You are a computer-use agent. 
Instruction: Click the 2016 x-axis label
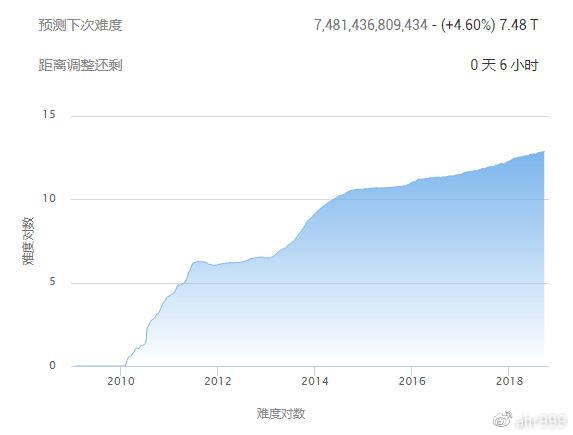tap(412, 381)
